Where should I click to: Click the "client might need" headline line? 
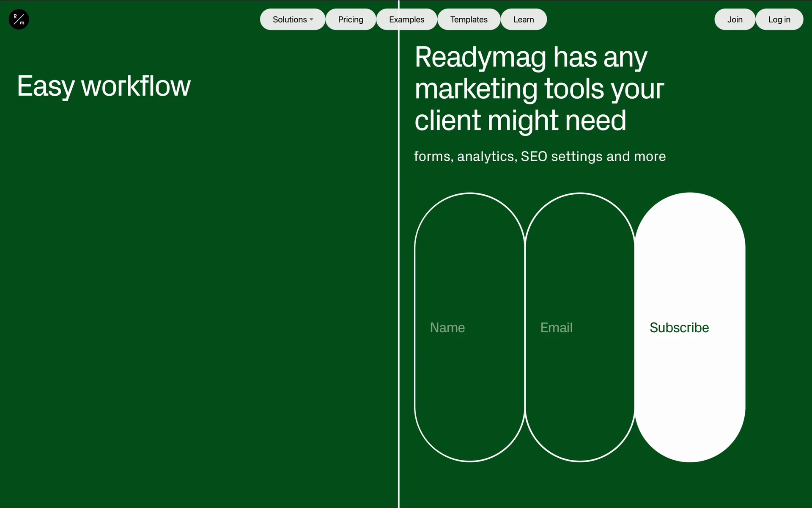(x=520, y=121)
